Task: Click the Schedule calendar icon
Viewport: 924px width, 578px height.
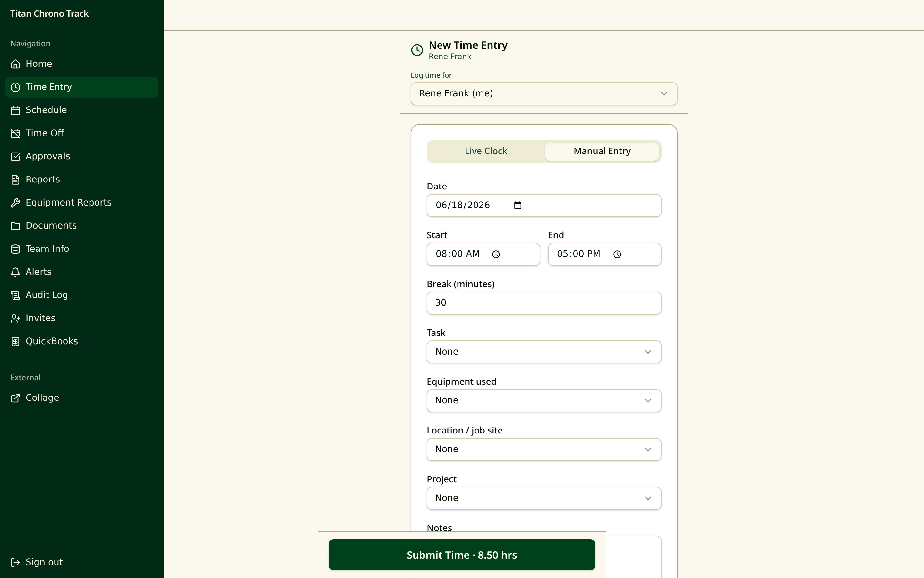Action: coord(15,110)
